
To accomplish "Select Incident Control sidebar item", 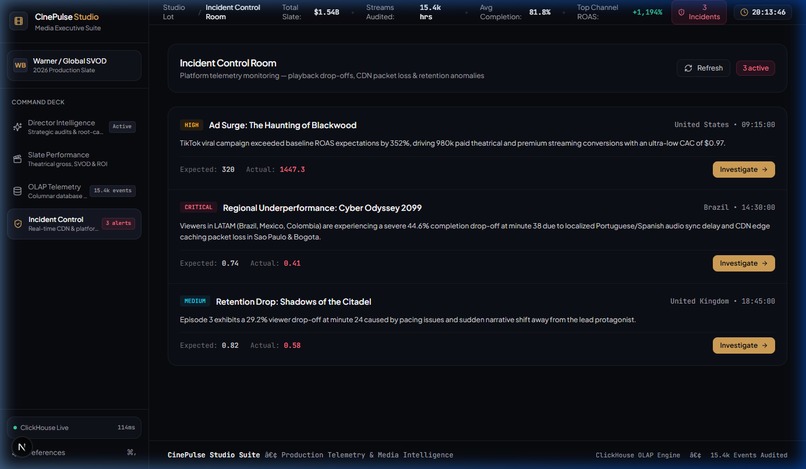I will tap(74, 224).
